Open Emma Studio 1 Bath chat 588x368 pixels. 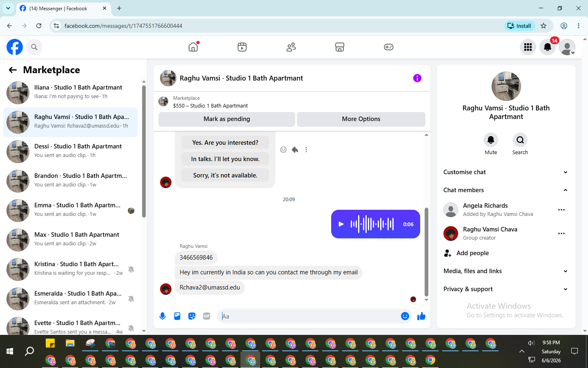click(70, 211)
